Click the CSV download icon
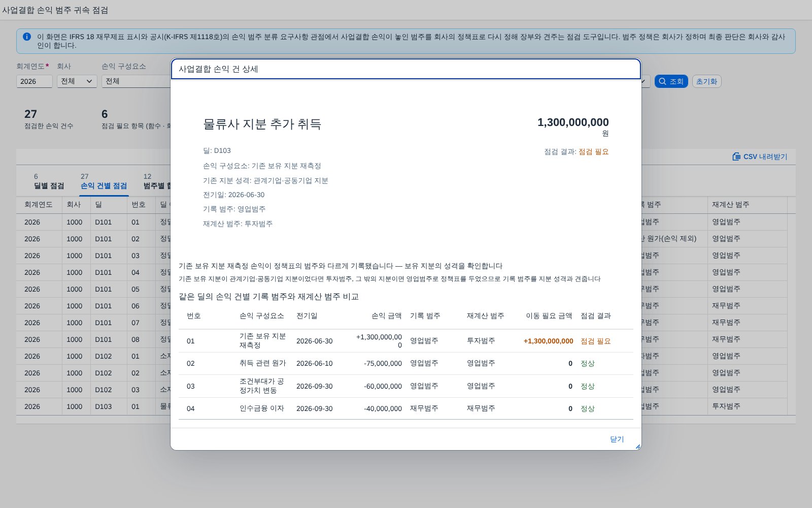812x508 pixels. pyautogui.click(x=736, y=156)
